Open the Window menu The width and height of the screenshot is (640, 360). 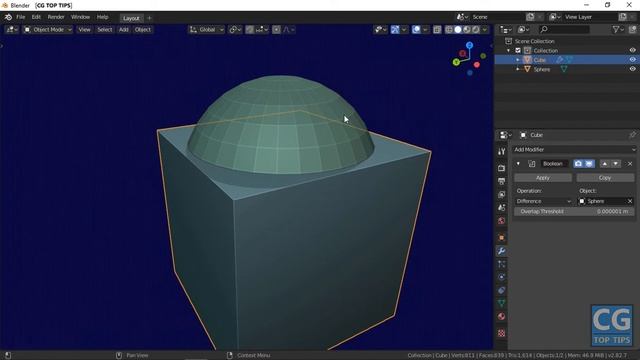[80, 17]
